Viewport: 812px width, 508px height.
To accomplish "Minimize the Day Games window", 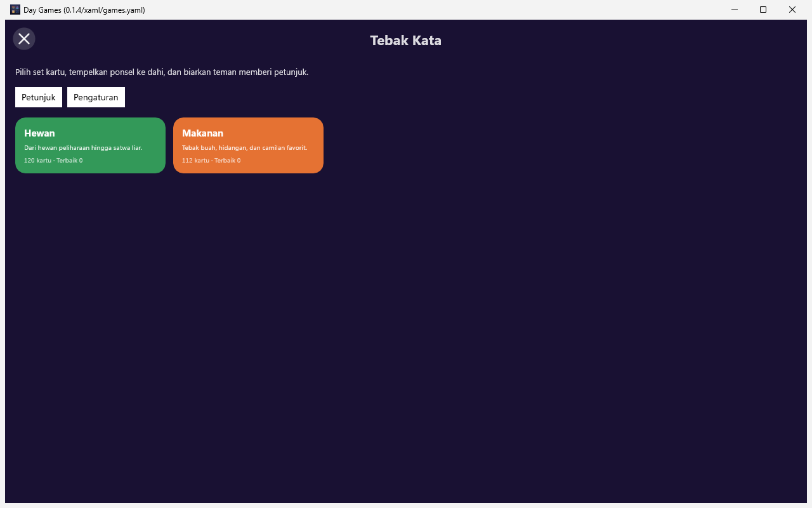I will 734,10.
